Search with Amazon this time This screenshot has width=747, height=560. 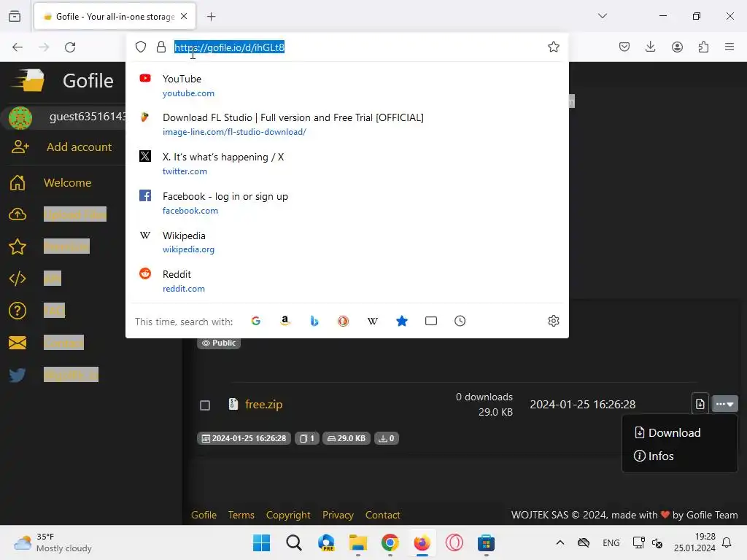click(285, 321)
